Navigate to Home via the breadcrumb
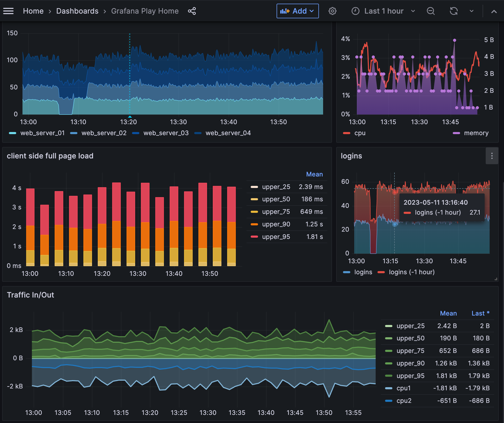The height and width of the screenshot is (423, 504). click(33, 11)
